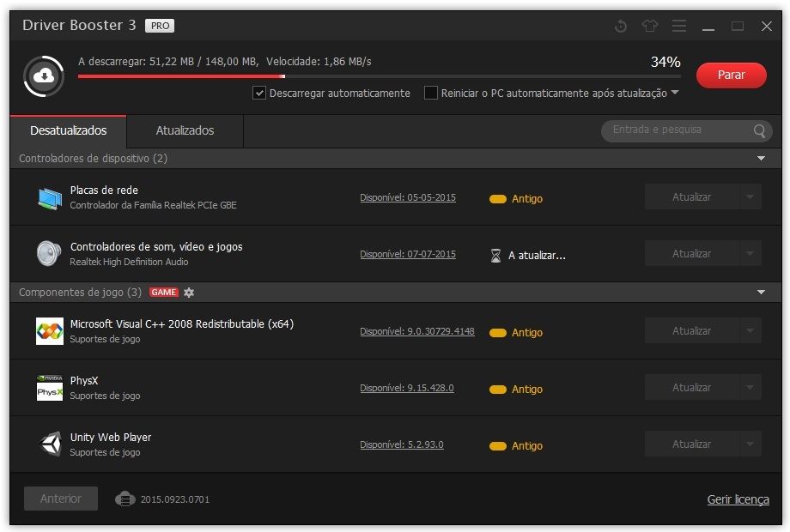Image resolution: width=790 pixels, height=532 pixels.
Task: Switch to the Atualizados tab
Action: [185, 131]
